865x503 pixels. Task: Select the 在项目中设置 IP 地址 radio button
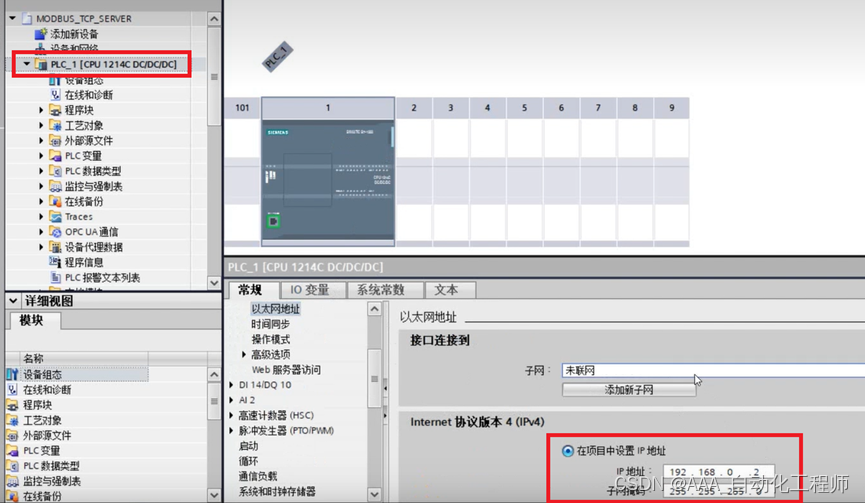tap(568, 451)
